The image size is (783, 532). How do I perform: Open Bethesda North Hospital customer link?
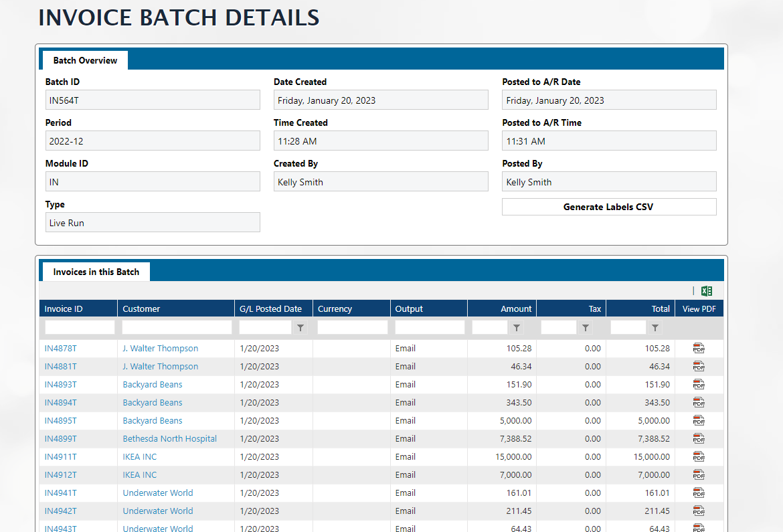click(169, 439)
